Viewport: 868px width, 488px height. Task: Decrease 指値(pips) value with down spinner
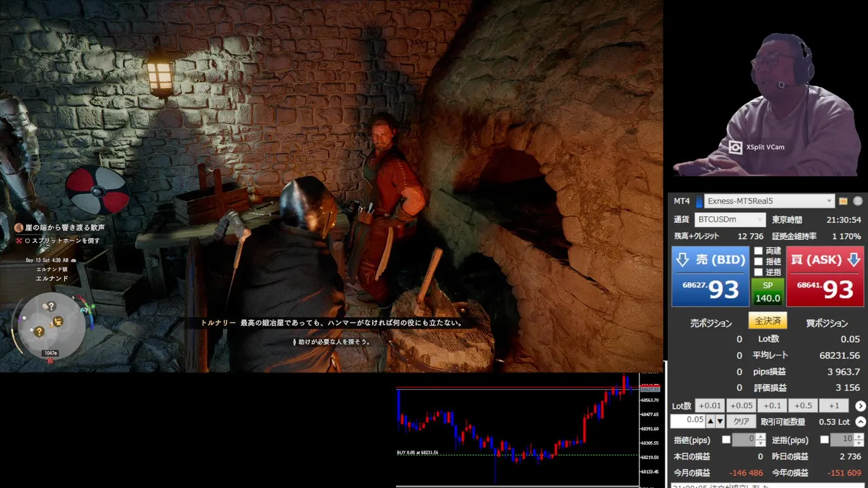pyautogui.click(x=762, y=443)
